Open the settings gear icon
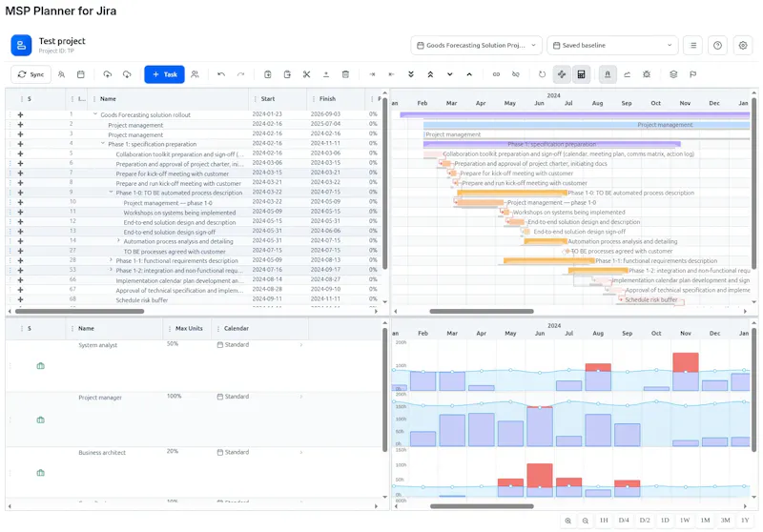The image size is (763, 532). (x=743, y=45)
